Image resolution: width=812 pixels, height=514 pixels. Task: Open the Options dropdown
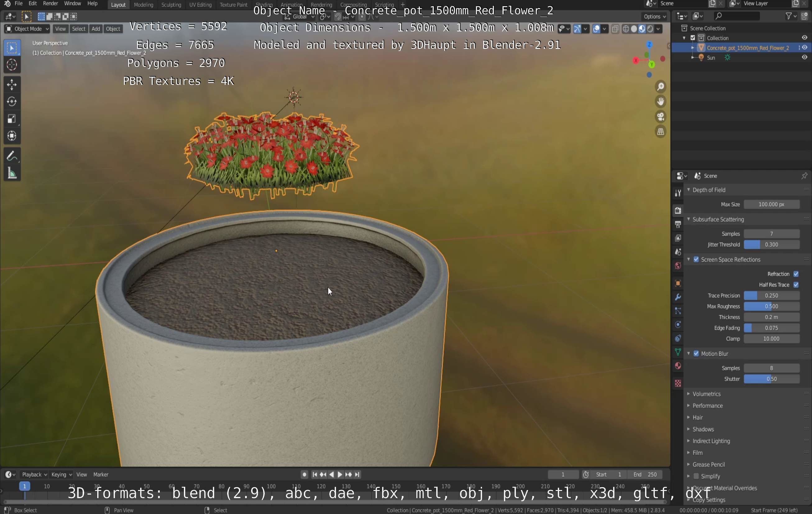coord(654,16)
